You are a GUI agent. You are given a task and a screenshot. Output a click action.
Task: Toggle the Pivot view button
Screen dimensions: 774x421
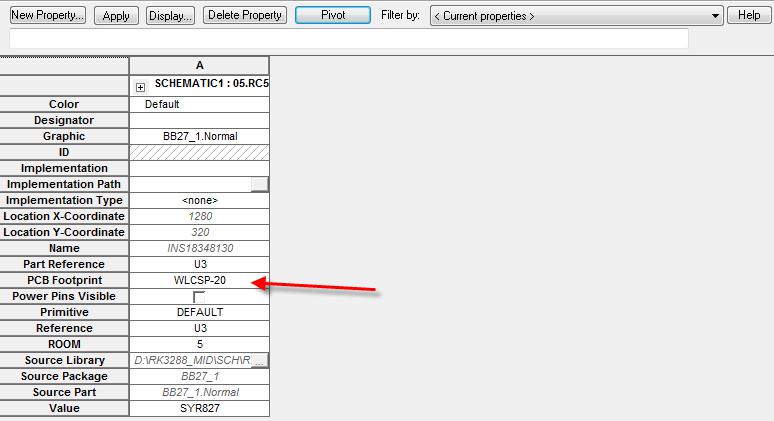(x=332, y=16)
